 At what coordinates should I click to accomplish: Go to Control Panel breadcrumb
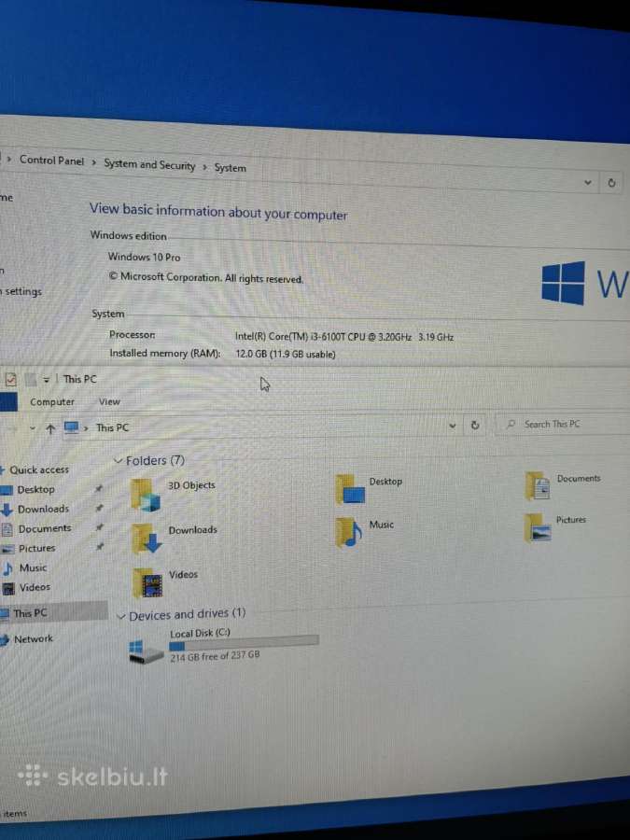pos(52,161)
